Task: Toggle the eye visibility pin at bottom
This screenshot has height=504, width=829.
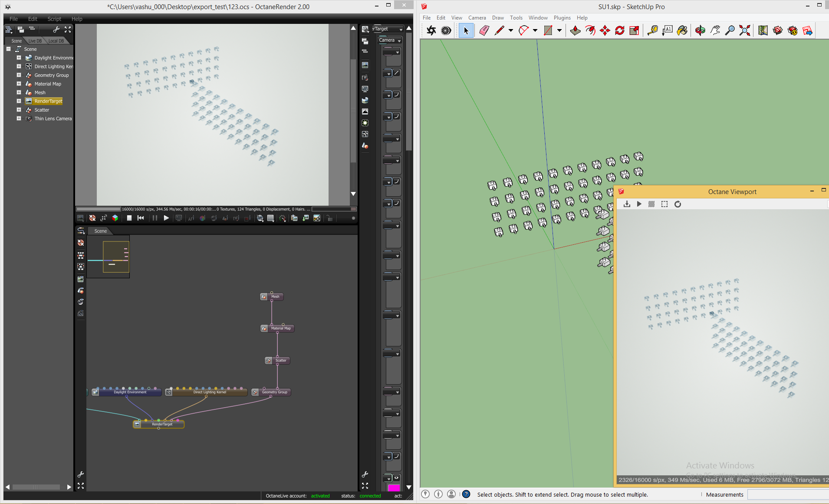Action: click(x=396, y=478)
